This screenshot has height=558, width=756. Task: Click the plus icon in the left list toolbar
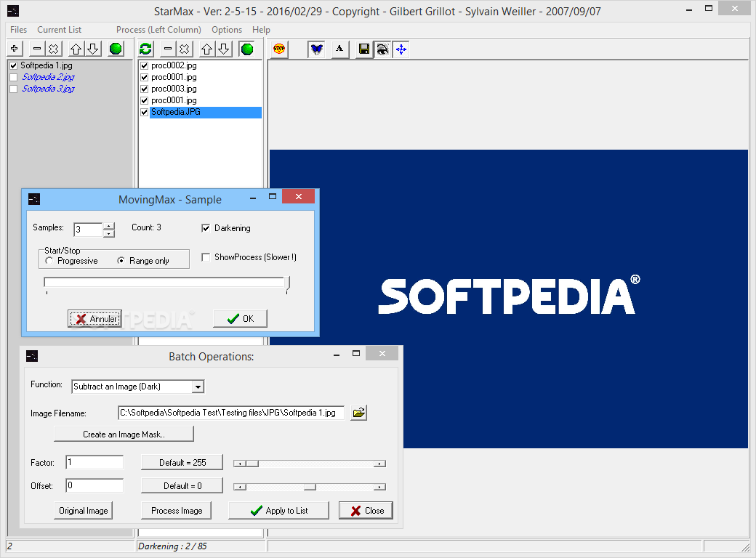[x=15, y=49]
